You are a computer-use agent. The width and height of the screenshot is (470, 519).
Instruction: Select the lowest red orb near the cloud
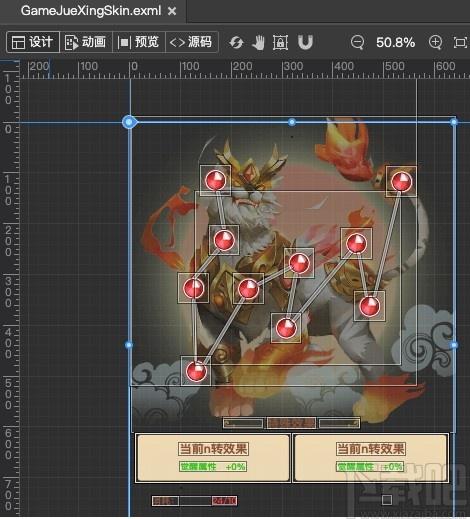[196, 371]
